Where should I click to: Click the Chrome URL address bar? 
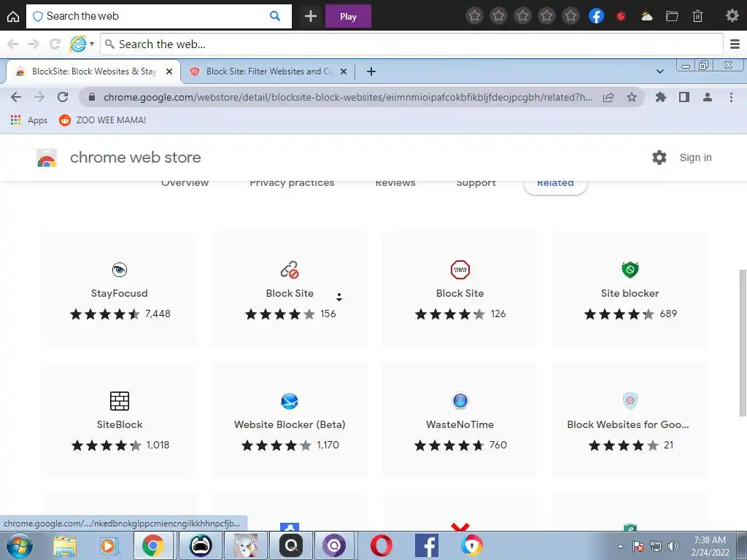(348, 97)
